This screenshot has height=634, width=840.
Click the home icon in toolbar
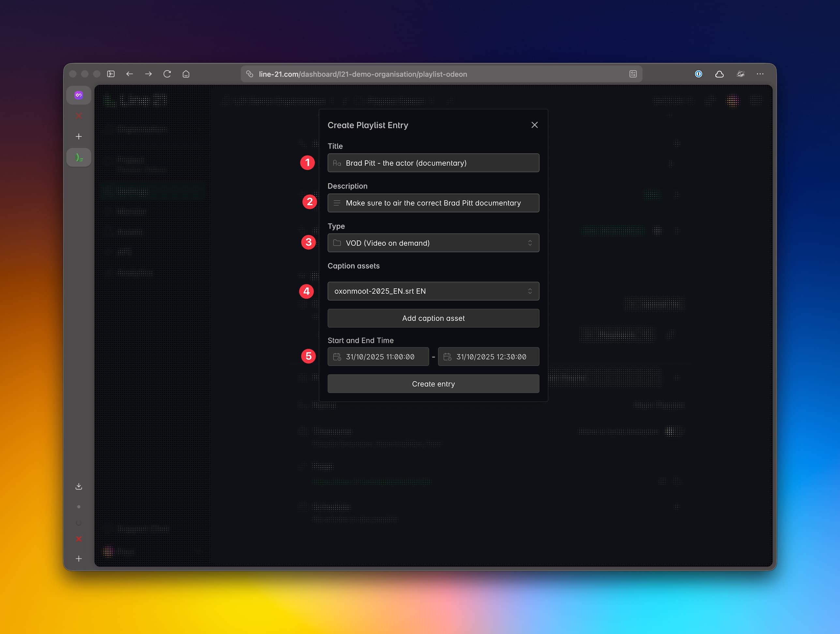coord(186,74)
